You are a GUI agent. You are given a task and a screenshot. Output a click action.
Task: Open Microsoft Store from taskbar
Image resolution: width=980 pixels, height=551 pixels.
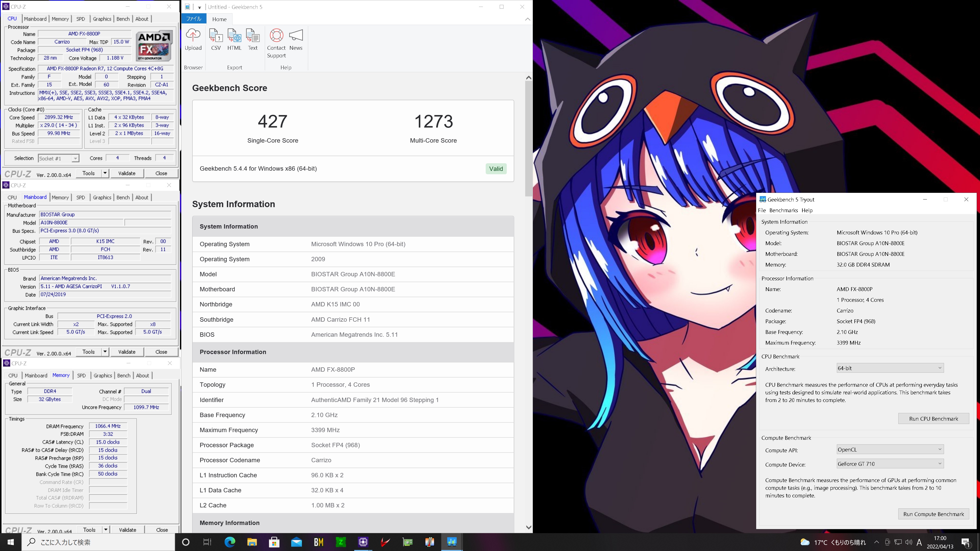[x=274, y=542]
